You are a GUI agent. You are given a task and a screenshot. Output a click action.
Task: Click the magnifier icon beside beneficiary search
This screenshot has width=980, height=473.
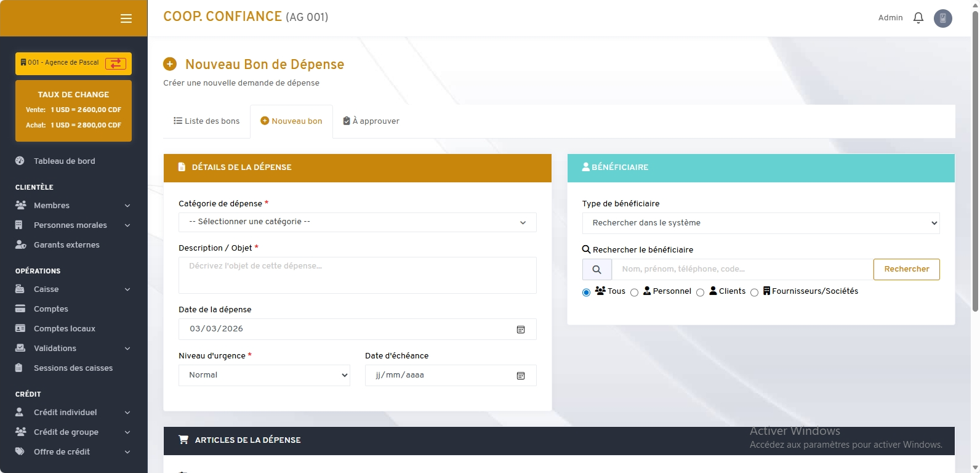pos(596,270)
